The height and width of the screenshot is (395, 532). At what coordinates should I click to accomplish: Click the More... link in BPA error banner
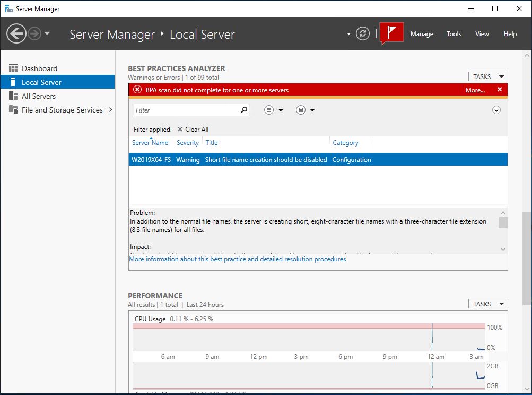pos(475,90)
